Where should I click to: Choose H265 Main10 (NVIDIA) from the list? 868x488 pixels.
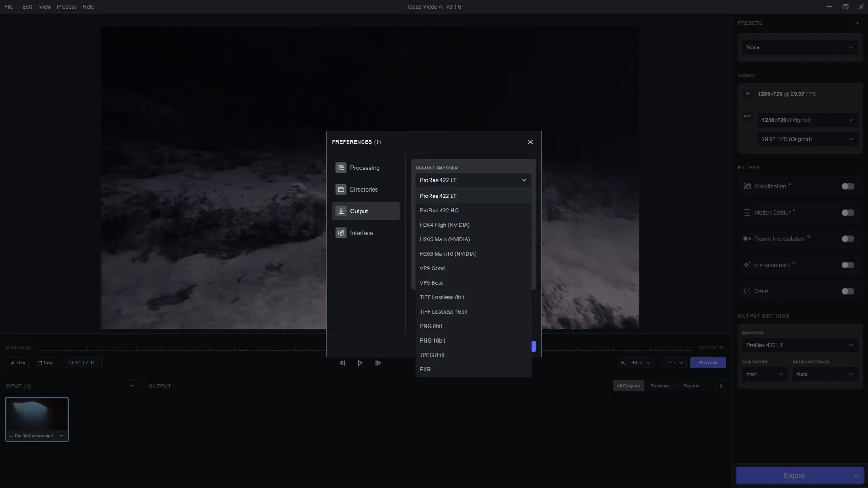pos(448,254)
